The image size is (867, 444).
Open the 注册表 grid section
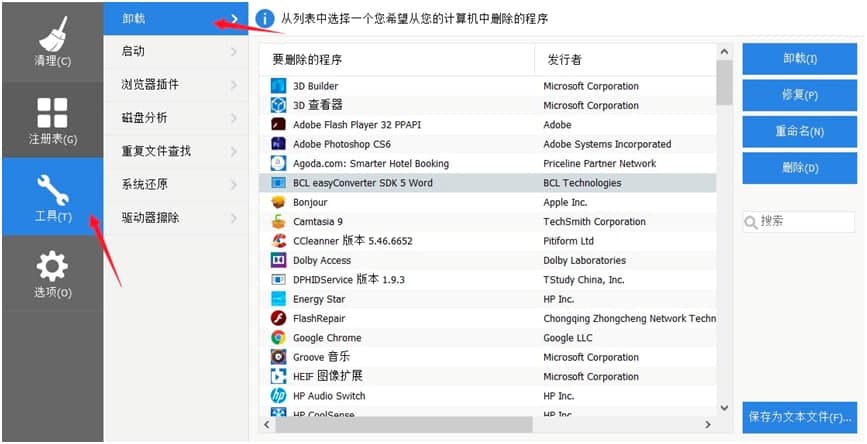coord(51,119)
